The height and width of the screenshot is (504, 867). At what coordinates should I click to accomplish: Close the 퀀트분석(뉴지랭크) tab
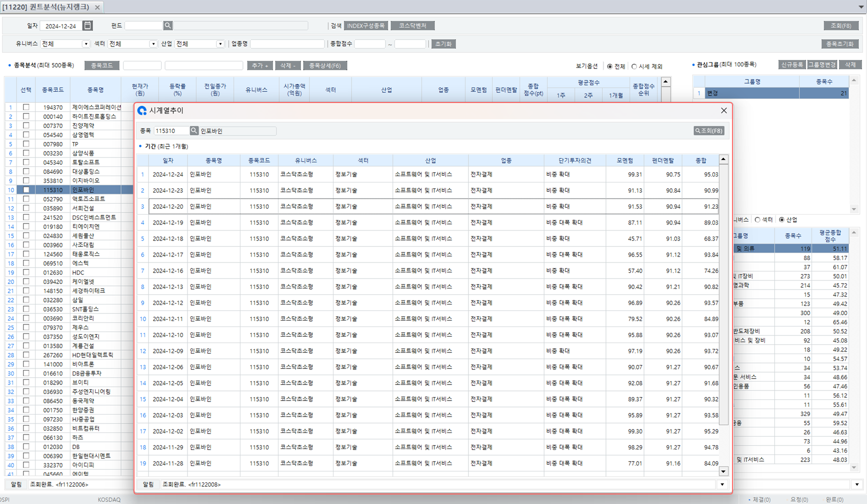coord(97,7)
